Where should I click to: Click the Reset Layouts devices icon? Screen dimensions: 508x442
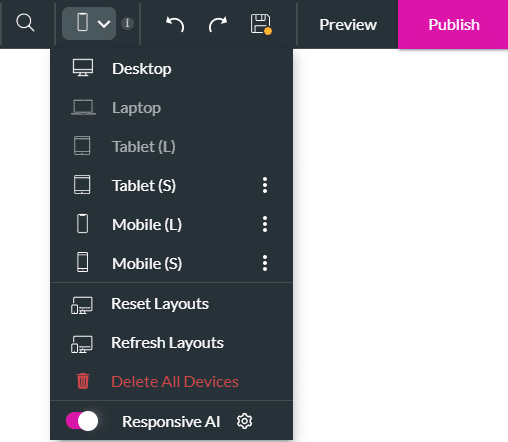[82, 305]
